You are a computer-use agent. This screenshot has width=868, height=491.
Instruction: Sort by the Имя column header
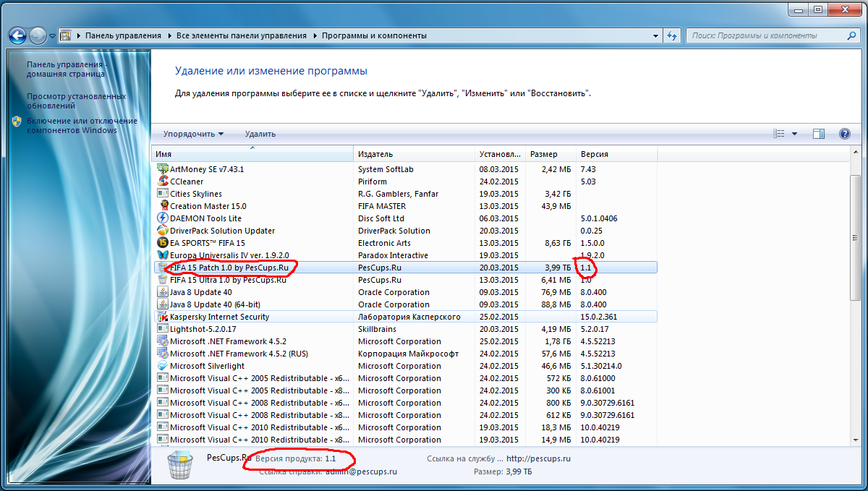pos(252,154)
